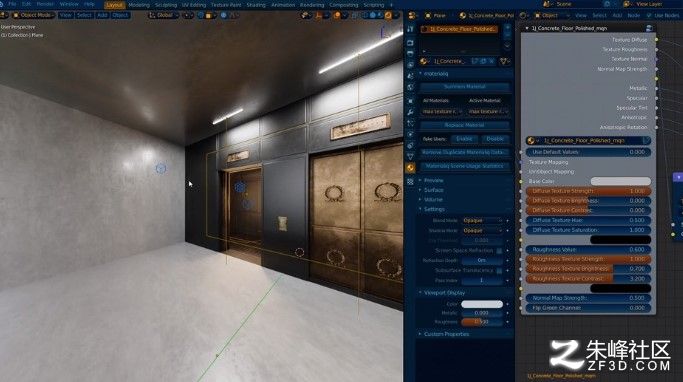Open the Texture properties checker icon

(410, 182)
